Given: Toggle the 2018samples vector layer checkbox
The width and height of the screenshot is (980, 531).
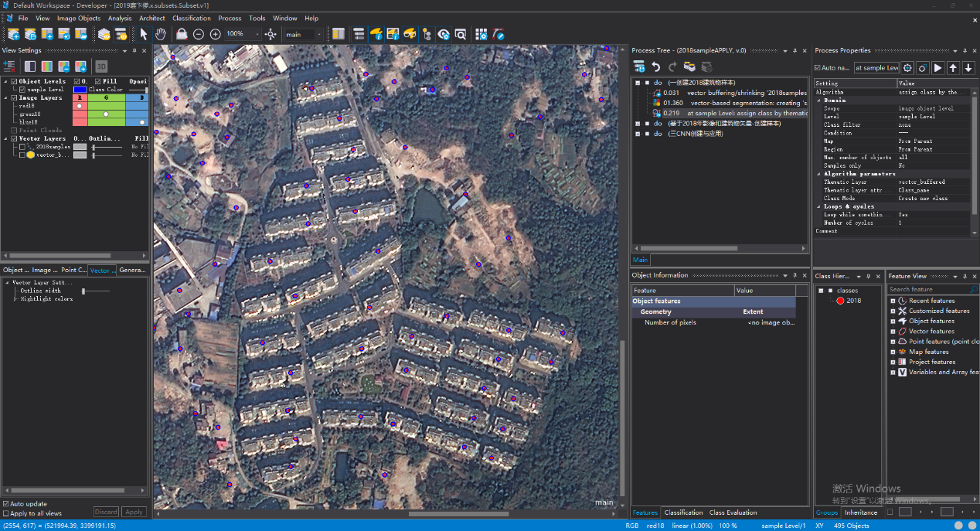Looking at the screenshot, I should pyautogui.click(x=22, y=146).
